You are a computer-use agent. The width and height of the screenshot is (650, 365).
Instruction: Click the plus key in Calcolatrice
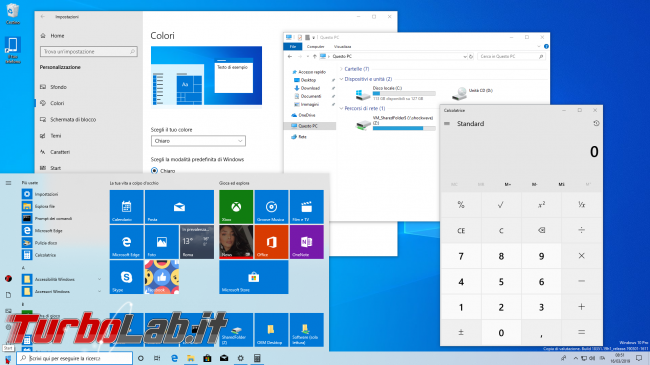coord(582,307)
